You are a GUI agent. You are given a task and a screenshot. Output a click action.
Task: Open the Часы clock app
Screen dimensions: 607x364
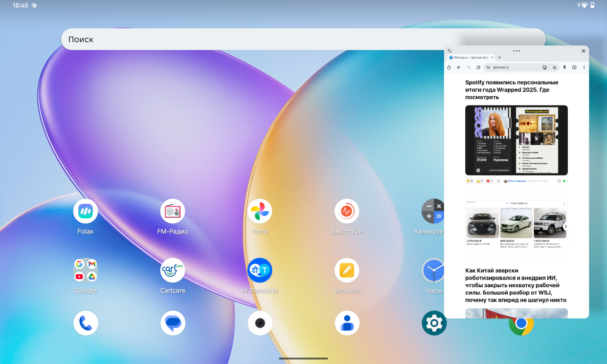433,270
